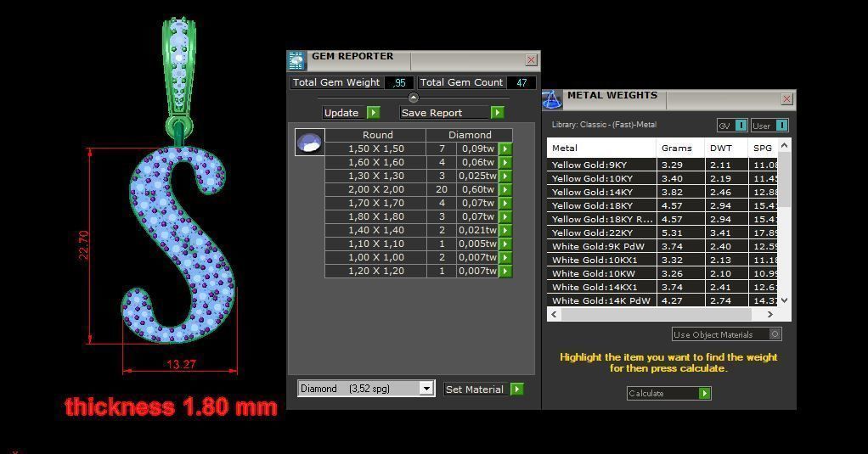Click the Save Report button
The width and height of the screenshot is (868, 454).
pyautogui.click(x=446, y=113)
